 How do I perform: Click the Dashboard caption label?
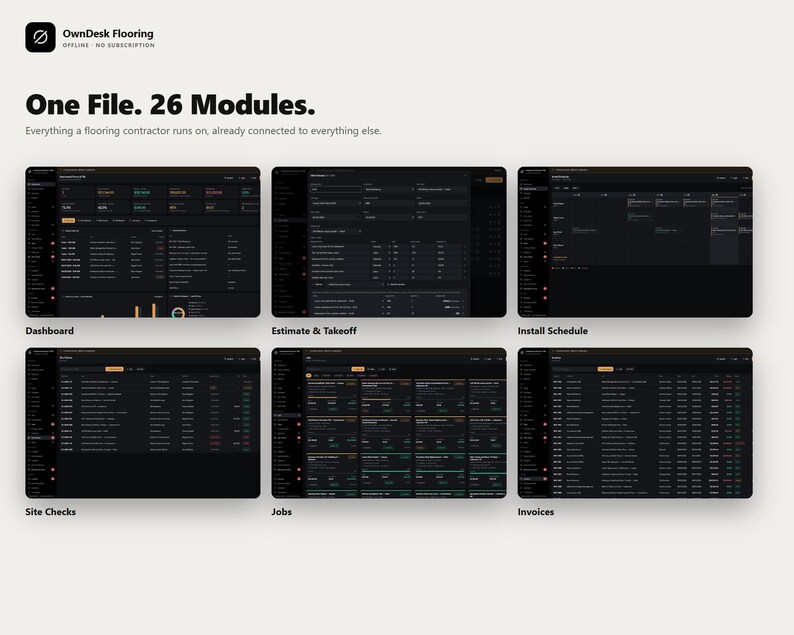click(x=50, y=331)
